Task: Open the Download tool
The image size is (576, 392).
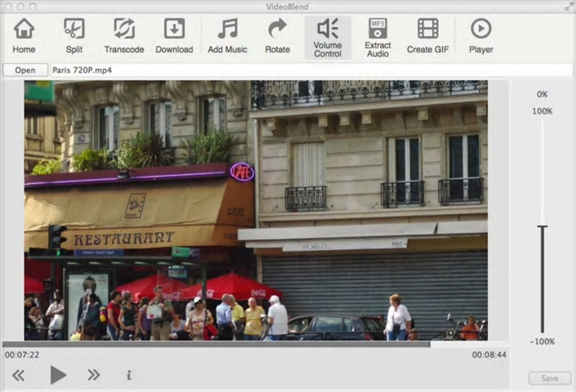Action: point(174,36)
